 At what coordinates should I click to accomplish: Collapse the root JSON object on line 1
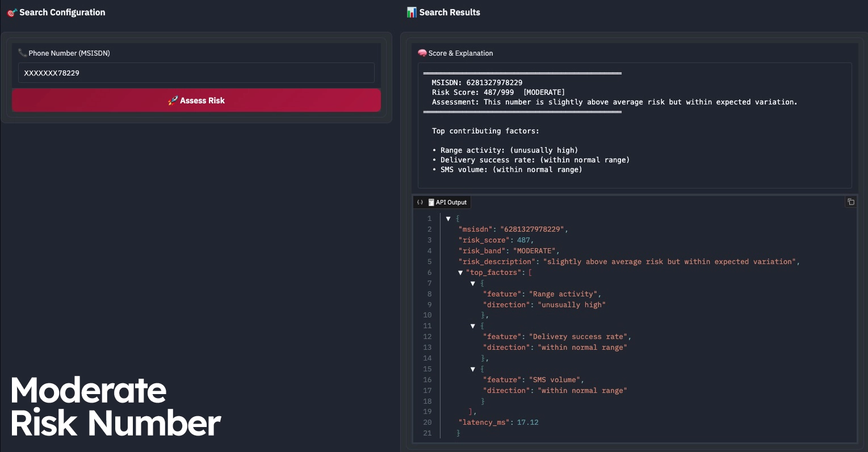click(448, 219)
